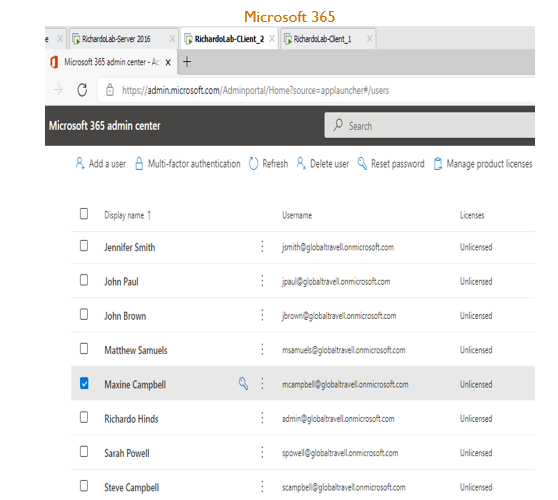
Task: Click the Delete user icon
Action: click(x=301, y=164)
